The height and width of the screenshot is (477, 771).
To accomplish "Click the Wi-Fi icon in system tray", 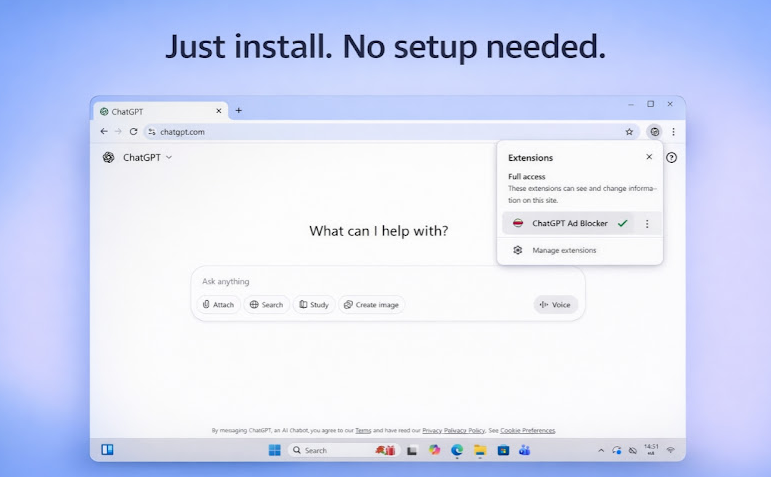I will click(671, 450).
